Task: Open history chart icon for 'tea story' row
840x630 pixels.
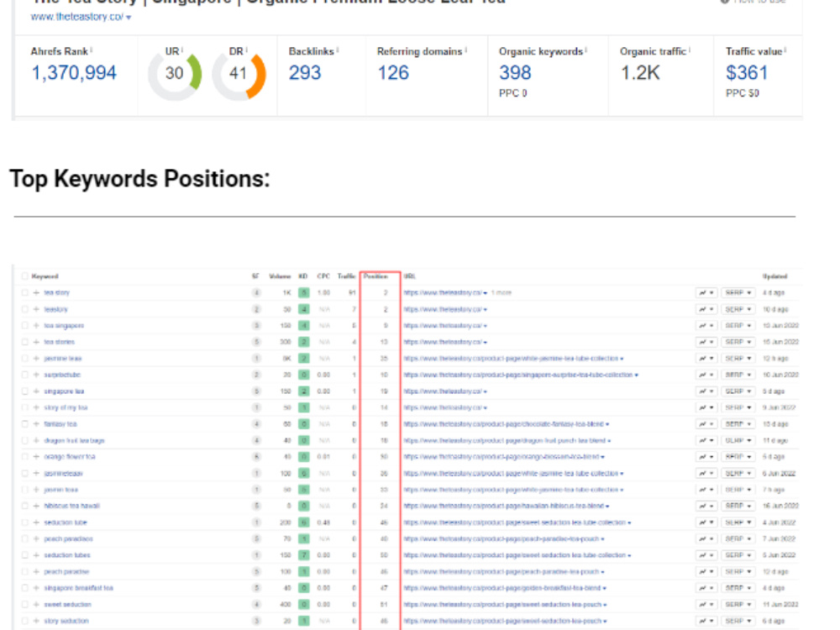Action: pos(706,293)
